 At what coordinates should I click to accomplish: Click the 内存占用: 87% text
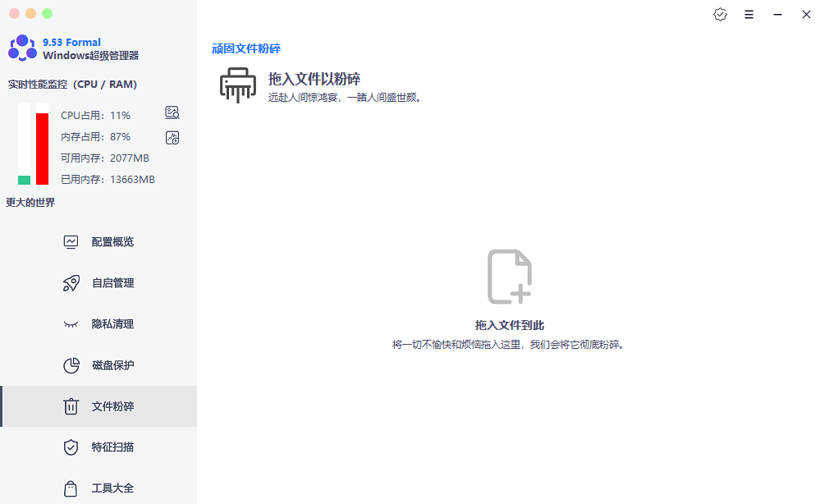click(96, 137)
